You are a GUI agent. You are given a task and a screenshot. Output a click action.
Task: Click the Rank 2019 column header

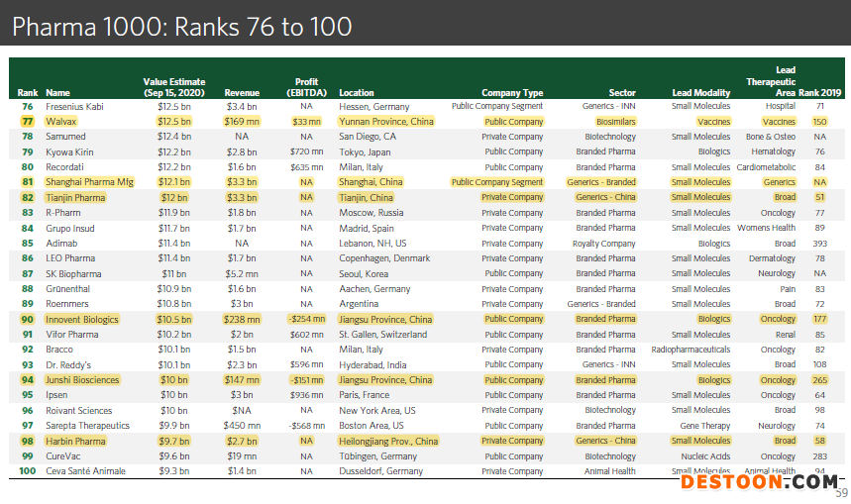(x=820, y=93)
